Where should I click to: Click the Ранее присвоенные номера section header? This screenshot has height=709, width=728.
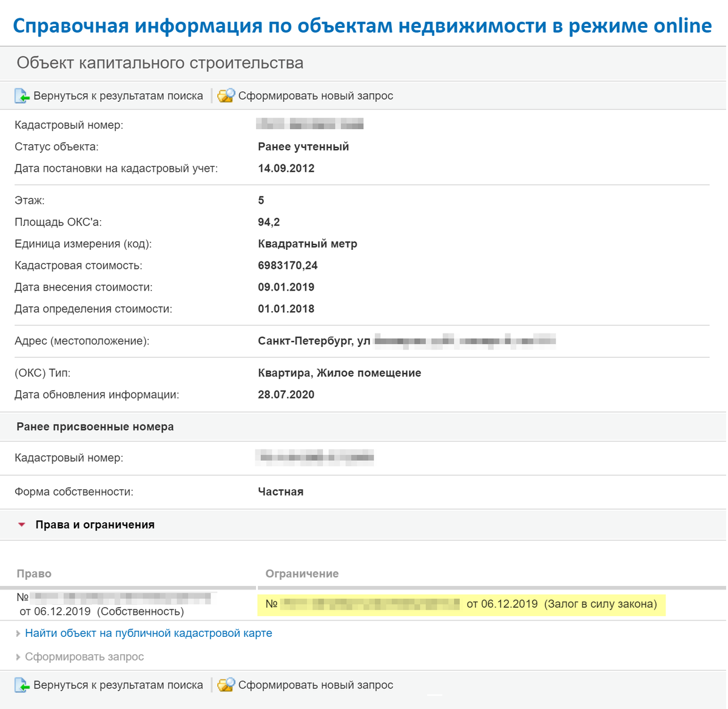(95, 426)
